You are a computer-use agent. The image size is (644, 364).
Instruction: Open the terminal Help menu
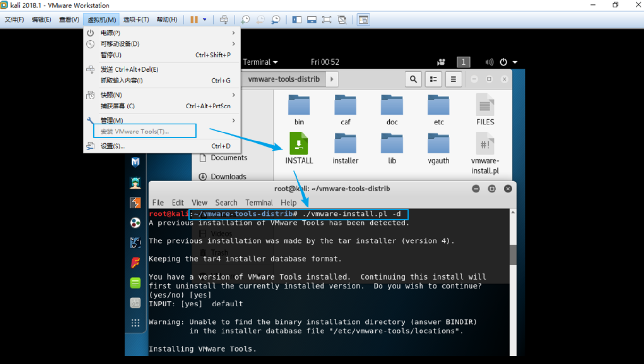coord(289,203)
